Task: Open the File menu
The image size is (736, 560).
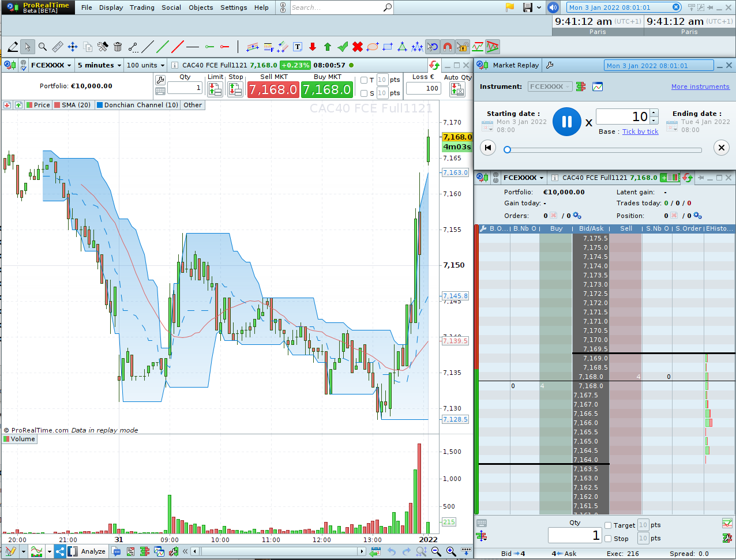Action: tap(87, 7)
